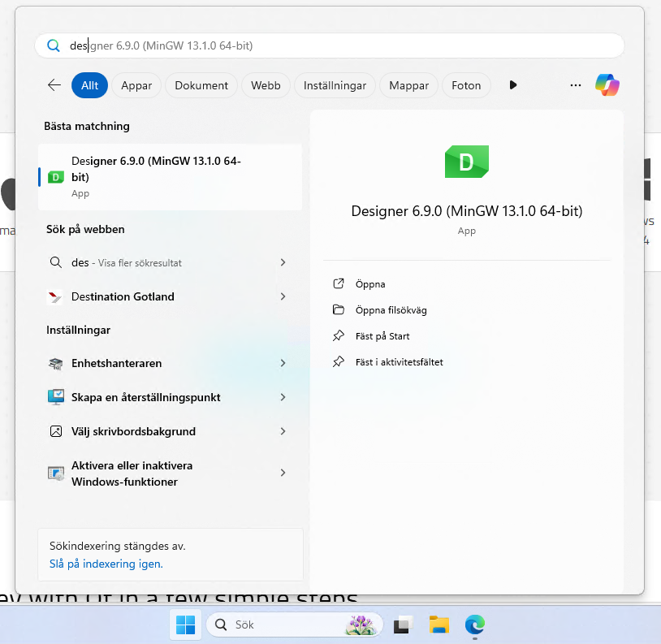
Task: Choose Fäst i aktivitetsfältet
Action: click(x=400, y=362)
